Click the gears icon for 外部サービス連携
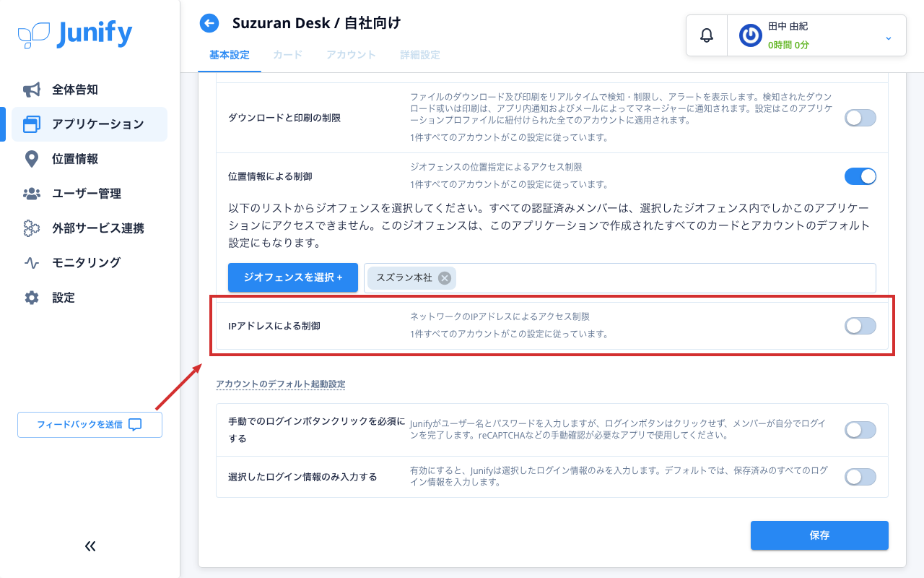This screenshot has width=924, height=578. point(31,228)
